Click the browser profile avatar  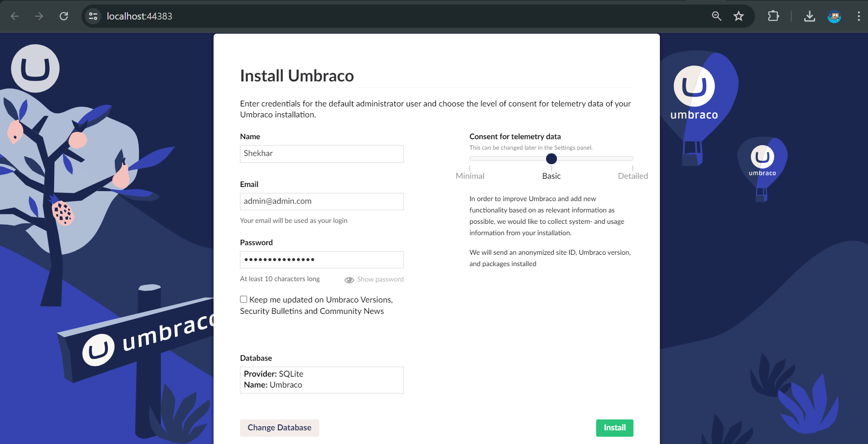click(x=835, y=16)
